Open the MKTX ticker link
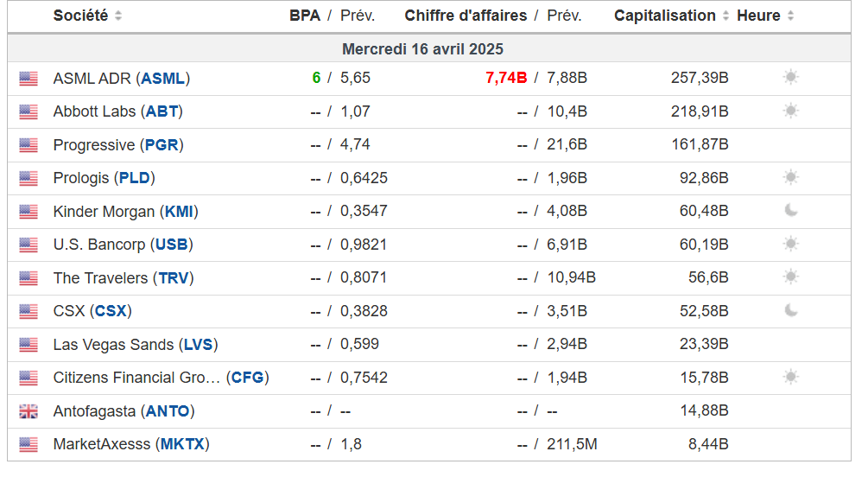 (x=182, y=445)
